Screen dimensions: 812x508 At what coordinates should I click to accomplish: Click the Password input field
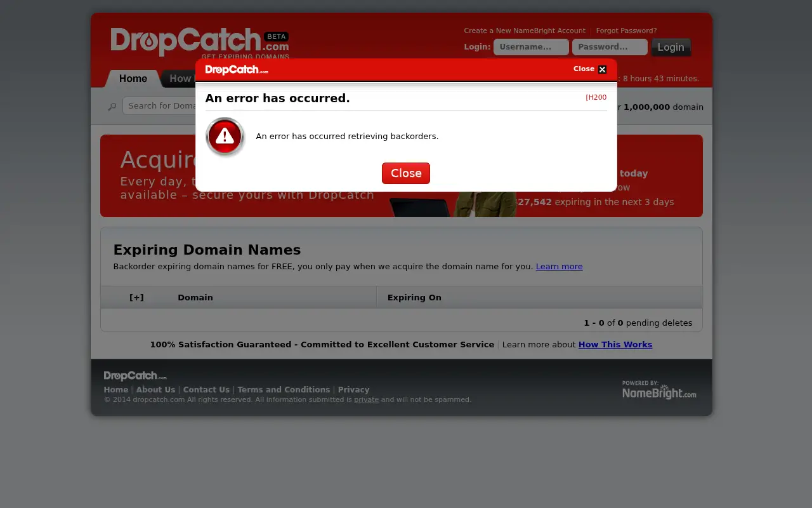(x=610, y=47)
